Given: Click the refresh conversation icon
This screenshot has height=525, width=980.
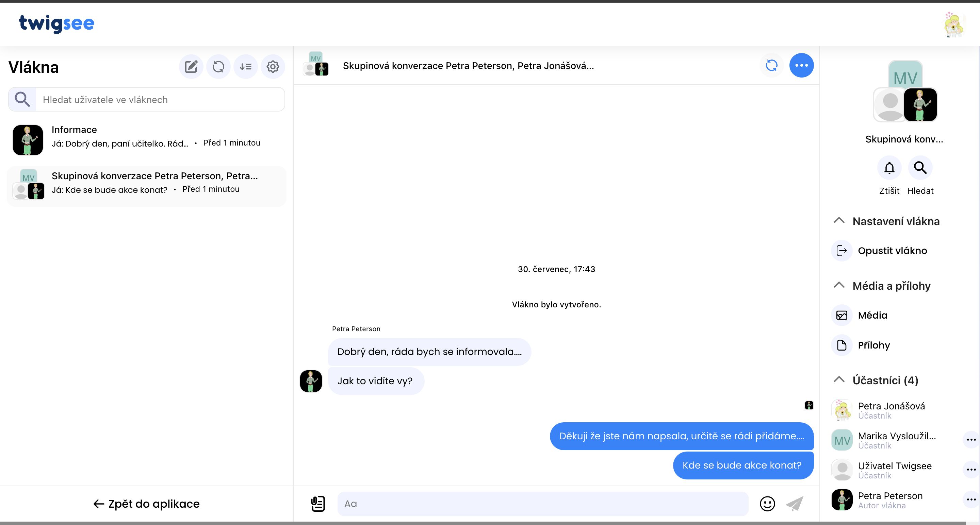Looking at the screenshot, I should click(x=772, y=65).
